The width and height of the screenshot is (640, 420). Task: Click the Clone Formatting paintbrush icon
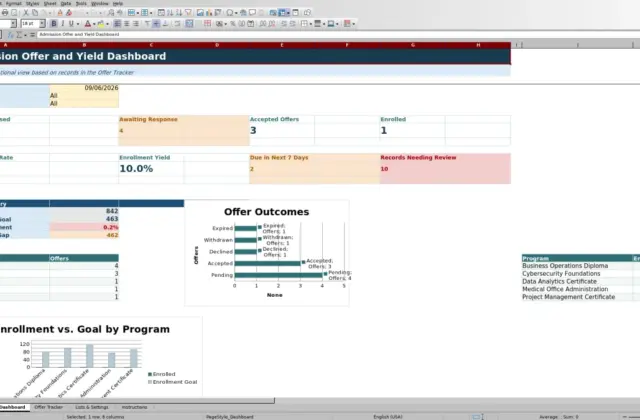[60, 13]
